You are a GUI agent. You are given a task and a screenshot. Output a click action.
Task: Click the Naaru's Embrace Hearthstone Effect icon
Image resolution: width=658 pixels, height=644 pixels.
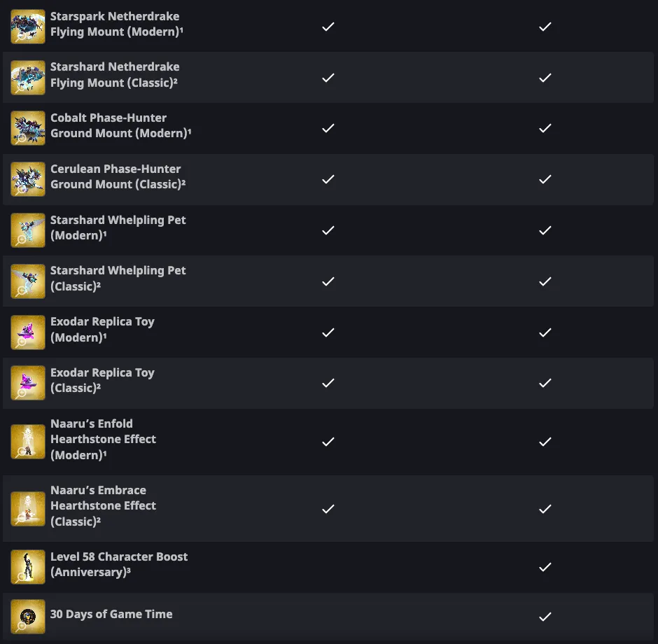pyautogui.click(x=28, y=509)
